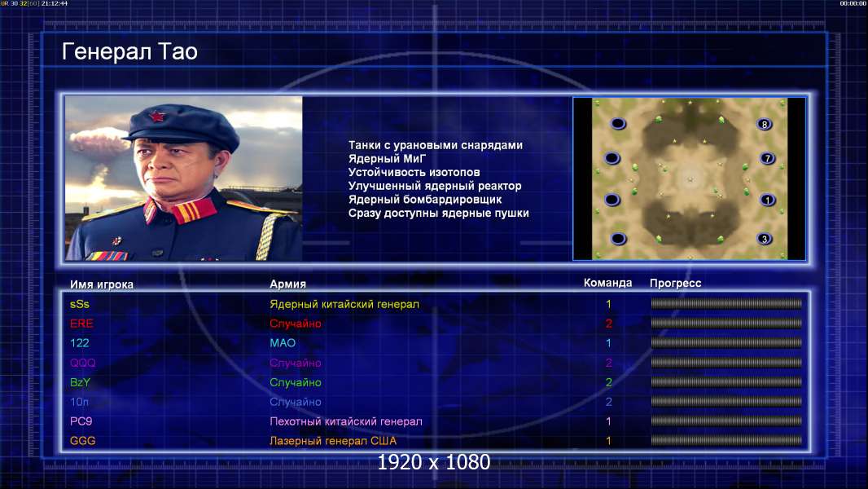Select player name 'PC9'
Image resolution: width=868 pixels, height=489 pixels.
81,421
